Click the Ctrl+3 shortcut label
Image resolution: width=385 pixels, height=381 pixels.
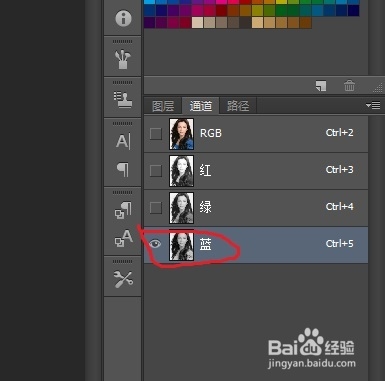click(340, 170)
